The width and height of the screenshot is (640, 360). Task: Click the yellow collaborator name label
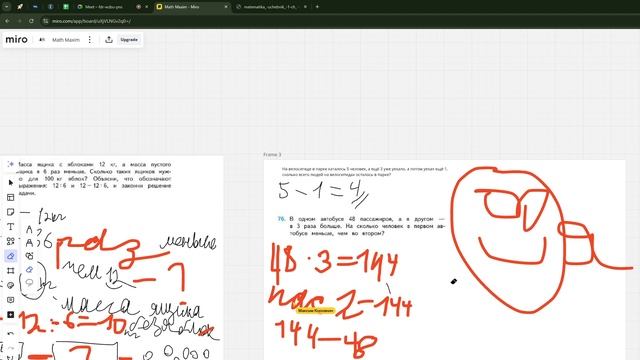[316, 311]
